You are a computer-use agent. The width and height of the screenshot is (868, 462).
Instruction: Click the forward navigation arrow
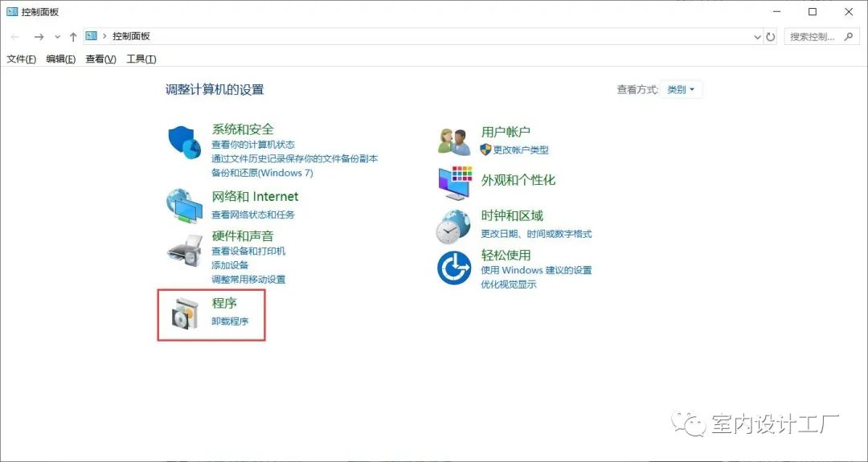[39, 36]
